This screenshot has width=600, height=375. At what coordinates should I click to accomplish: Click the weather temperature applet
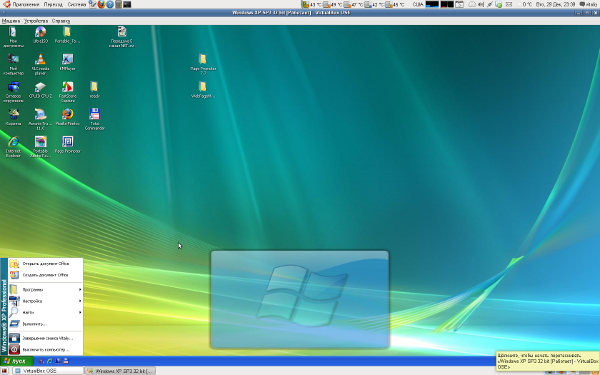click(524, 4)
